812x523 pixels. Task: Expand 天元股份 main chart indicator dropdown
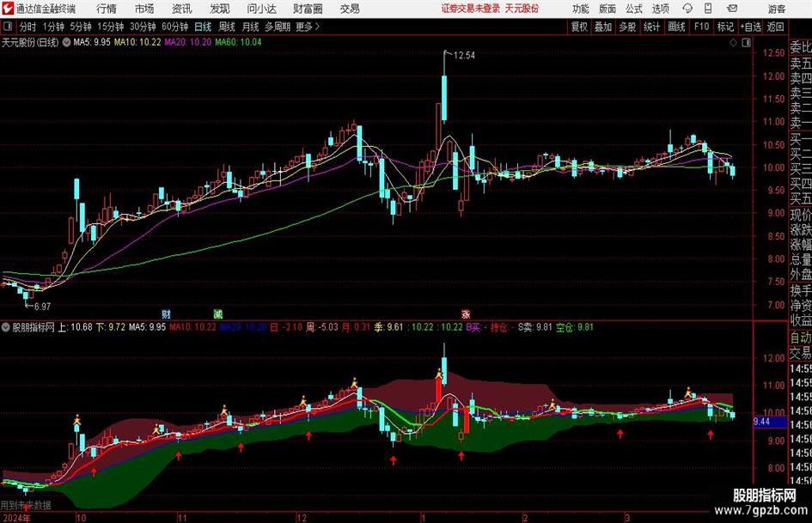pyautogui.click(x=66, y=42)
